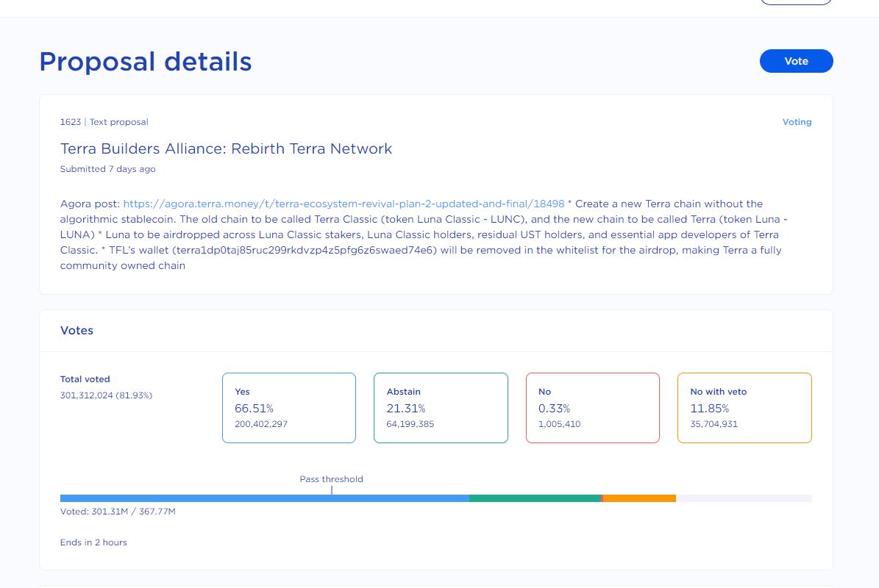Click the 35,704,931 vote count
Screen dimensions: 879x588
(x=713, y=424)
